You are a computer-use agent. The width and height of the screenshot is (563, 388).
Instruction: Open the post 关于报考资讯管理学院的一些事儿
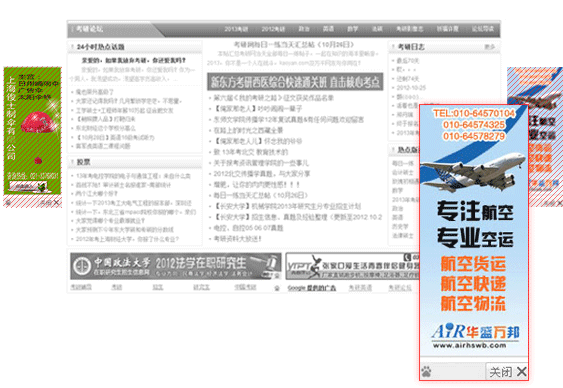point(261,163)
